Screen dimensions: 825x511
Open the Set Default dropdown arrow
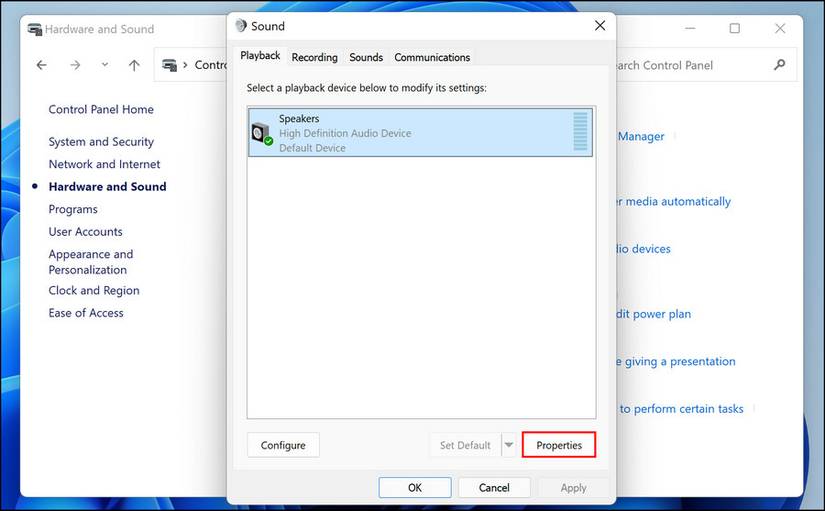click(x=509, y=445)
